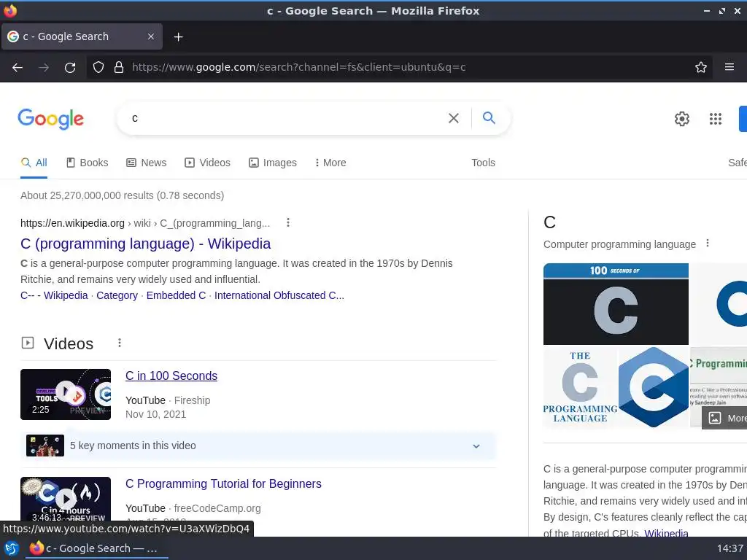The image size is (747, 560).
Task: Open a new tab with plus button
Action: coord(178,36)
